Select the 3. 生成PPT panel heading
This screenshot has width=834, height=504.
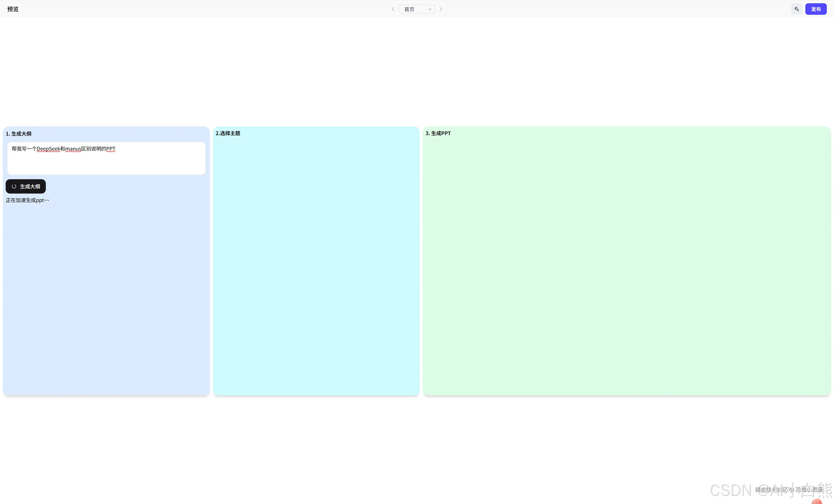coord(438,133)
